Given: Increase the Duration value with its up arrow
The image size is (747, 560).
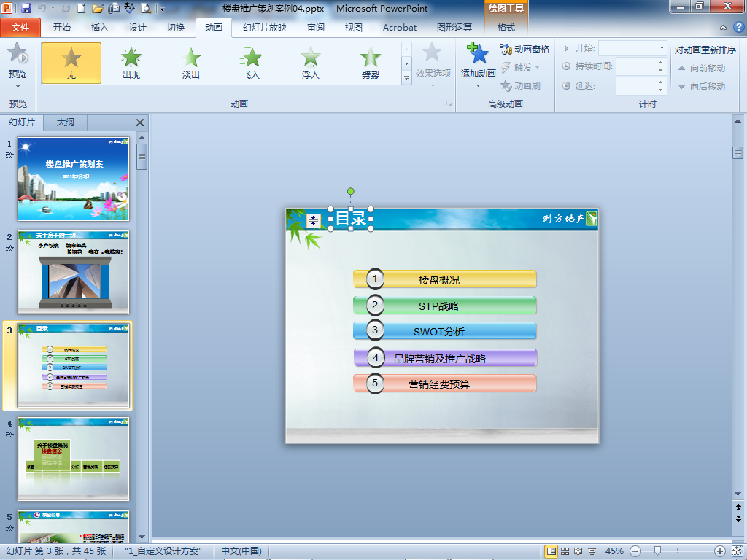Looking at the screenshot, I should [661, 63].
